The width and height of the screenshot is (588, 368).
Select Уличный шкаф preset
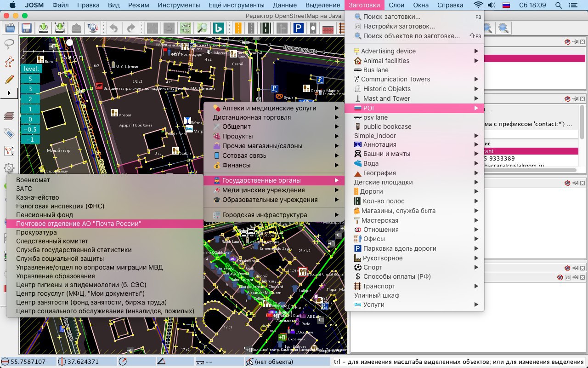click(x=415, y=295)
